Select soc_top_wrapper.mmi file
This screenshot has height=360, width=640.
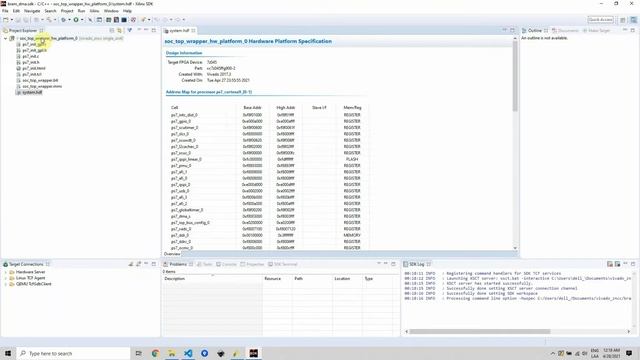pyautogui.click(x=42, y=87)
